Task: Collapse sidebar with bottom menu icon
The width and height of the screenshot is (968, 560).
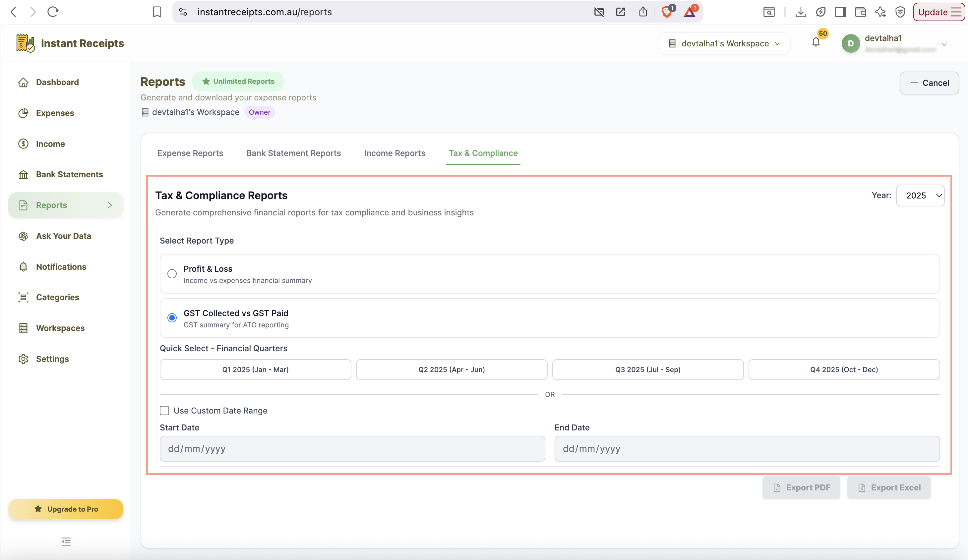Action: click(66, 541)
